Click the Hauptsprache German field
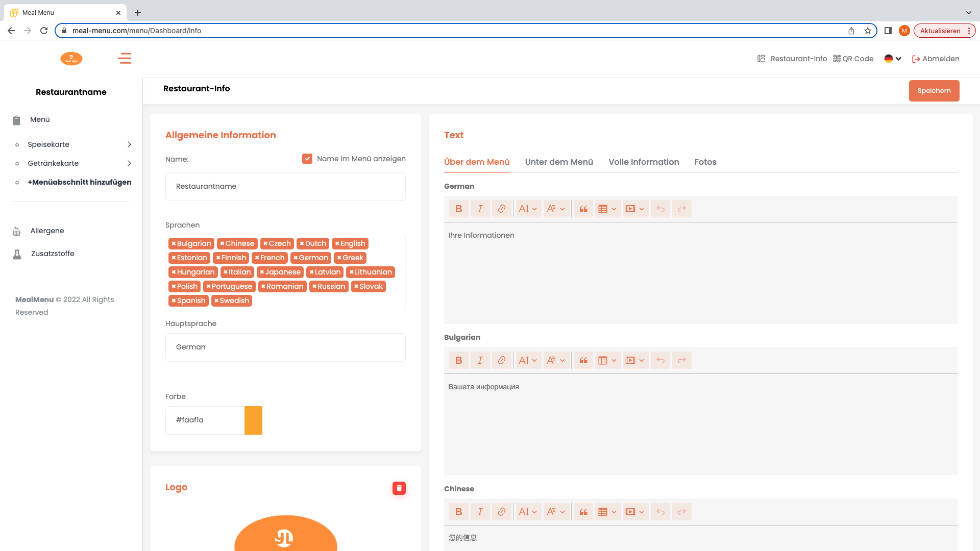The image size is (980, 551). click(x=285, y=347)
